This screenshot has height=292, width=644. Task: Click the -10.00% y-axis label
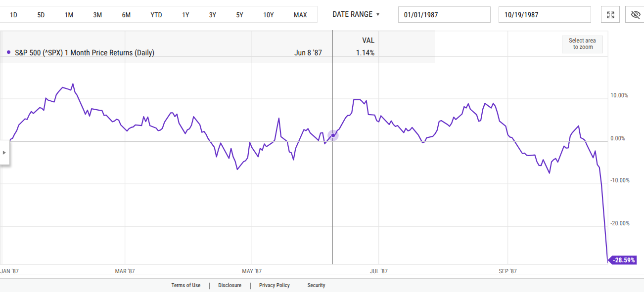(619, 180)
